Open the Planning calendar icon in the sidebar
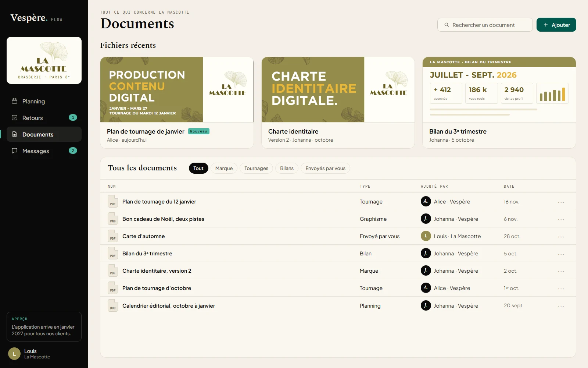The image size is (588, 368). tap(15, 101)
